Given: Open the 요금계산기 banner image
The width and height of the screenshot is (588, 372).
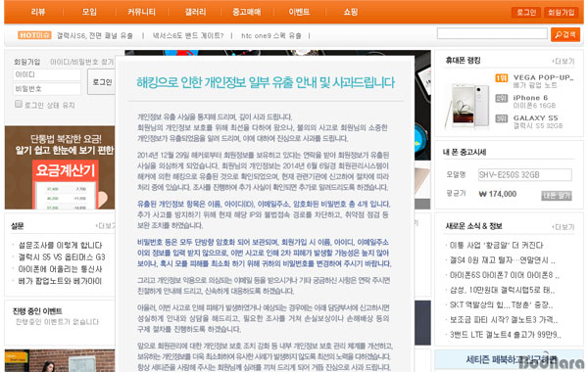Looking at the screenshot, I should [60, 167].
